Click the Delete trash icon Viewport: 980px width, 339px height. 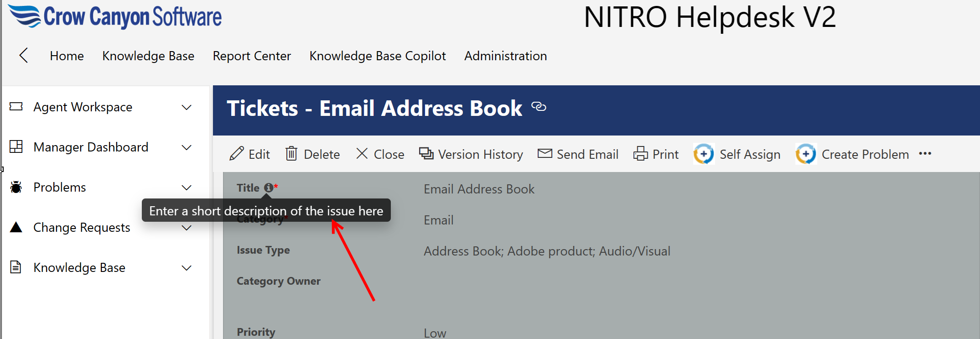(x=291, y=154)
